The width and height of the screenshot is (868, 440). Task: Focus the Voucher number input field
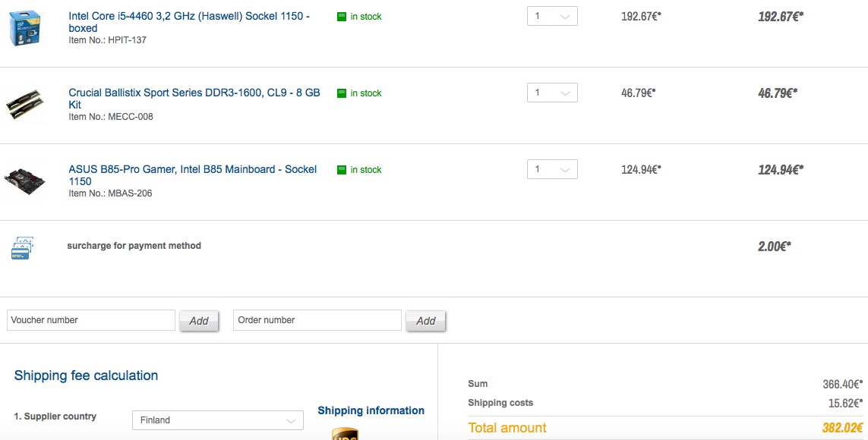91,320
